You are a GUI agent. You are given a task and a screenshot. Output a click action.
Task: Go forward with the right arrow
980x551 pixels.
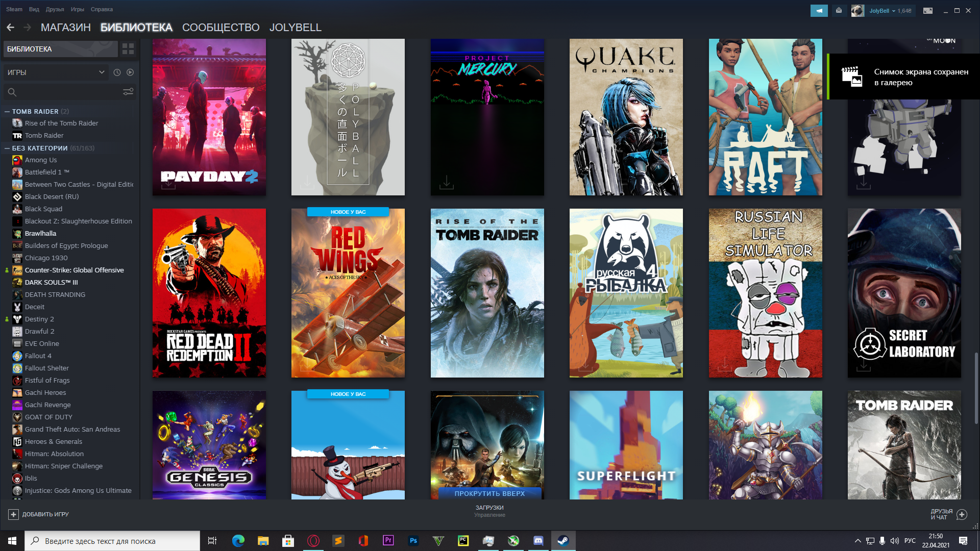click(x=28, y=27)
